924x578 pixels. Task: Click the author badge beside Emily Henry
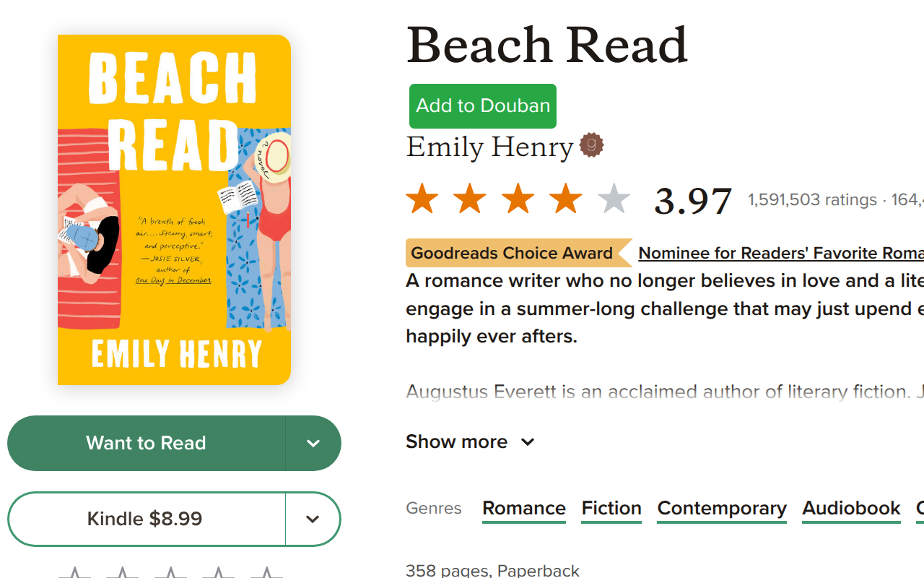(x=592, y=144)
